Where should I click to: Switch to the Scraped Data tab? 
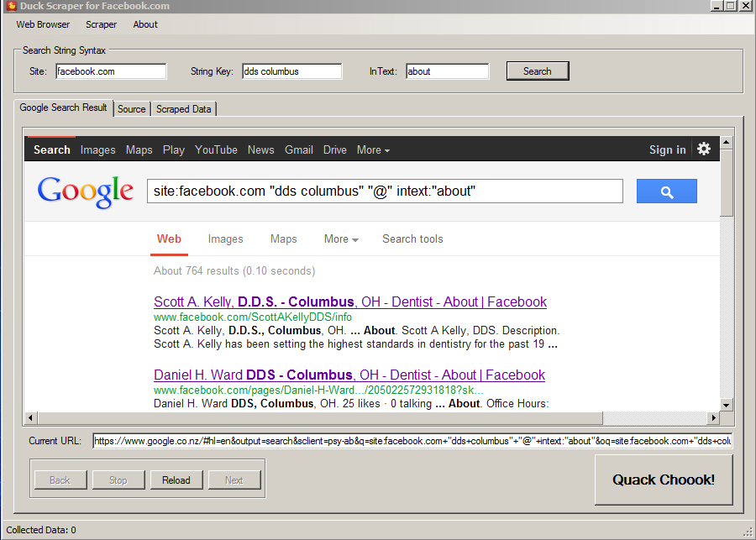(183, 109)
